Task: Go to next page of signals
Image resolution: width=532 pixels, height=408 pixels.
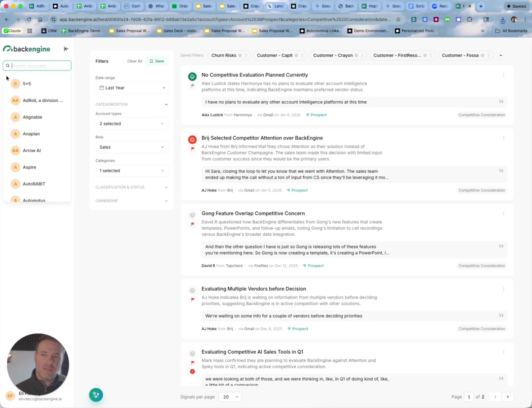Action: pyautogui.click(x=508, y=397)
